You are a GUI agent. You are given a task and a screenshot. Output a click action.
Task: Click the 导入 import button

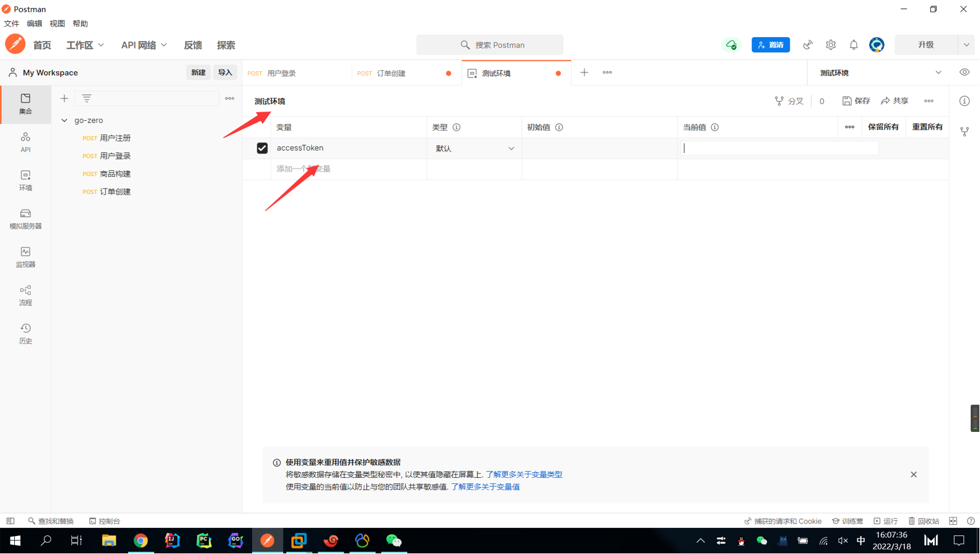(x=225, y=73)
